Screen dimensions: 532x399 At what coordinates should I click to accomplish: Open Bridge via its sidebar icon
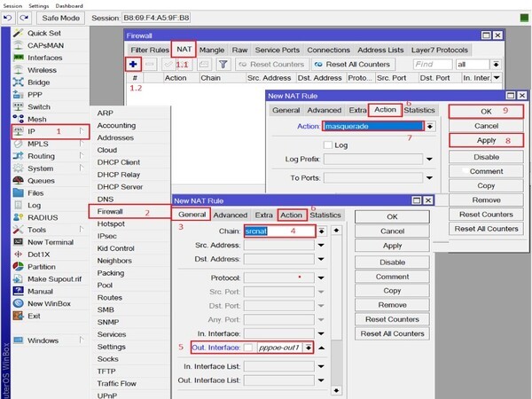[x=18, y=82]
